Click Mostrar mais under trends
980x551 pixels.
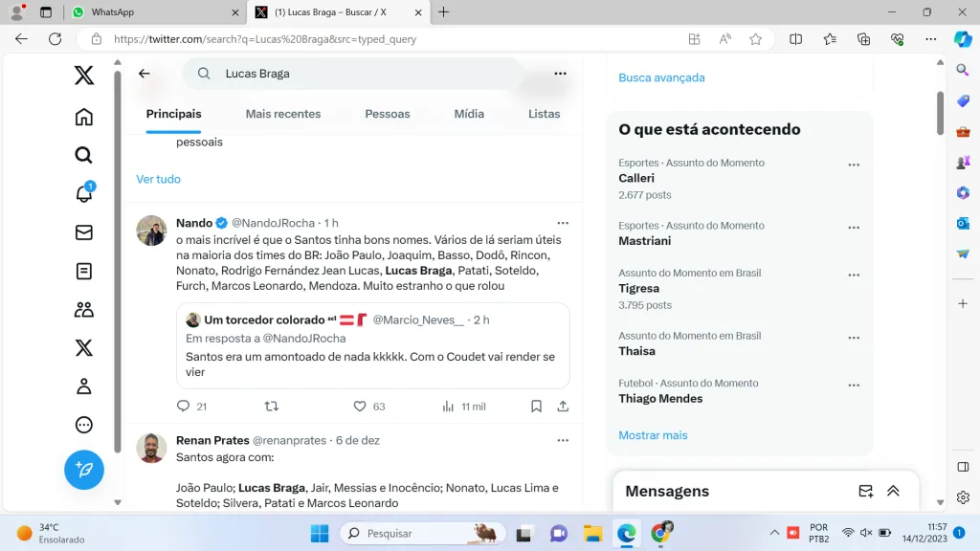[653, 435]
